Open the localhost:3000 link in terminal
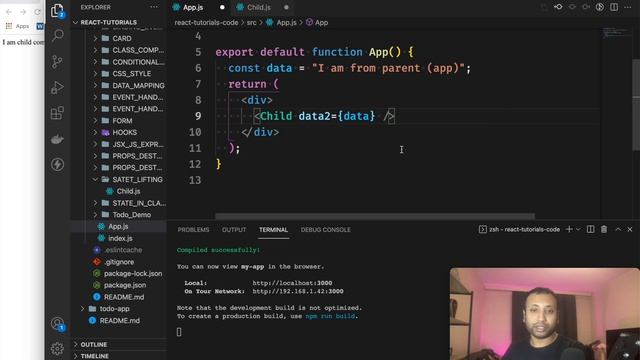The height and width of the screenshot is (360, 640). click(x=292, y=283)
